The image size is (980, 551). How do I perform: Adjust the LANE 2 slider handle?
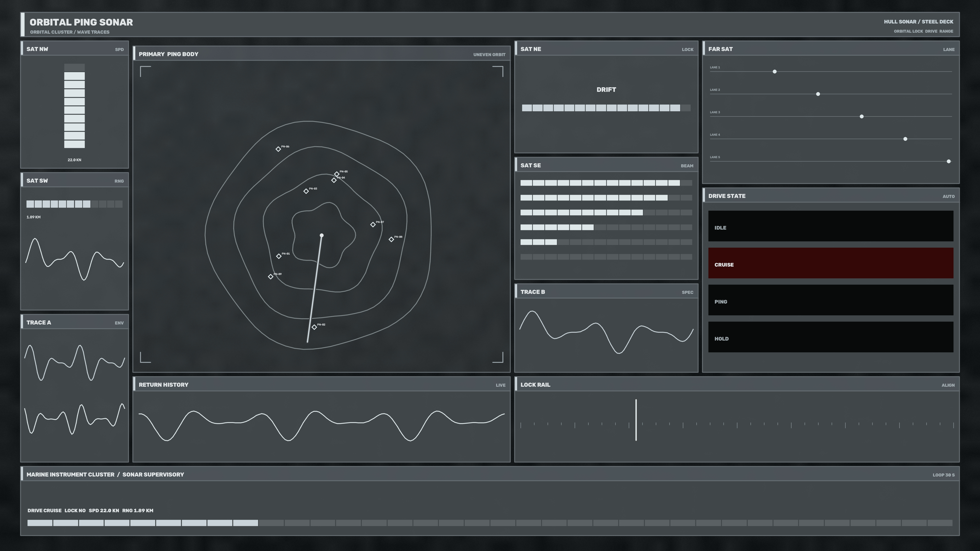coord(818,94)
